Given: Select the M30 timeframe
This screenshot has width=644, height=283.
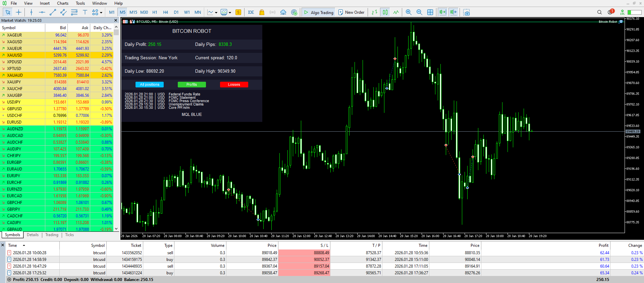Looking at the screenshot, I should [144, 12].
